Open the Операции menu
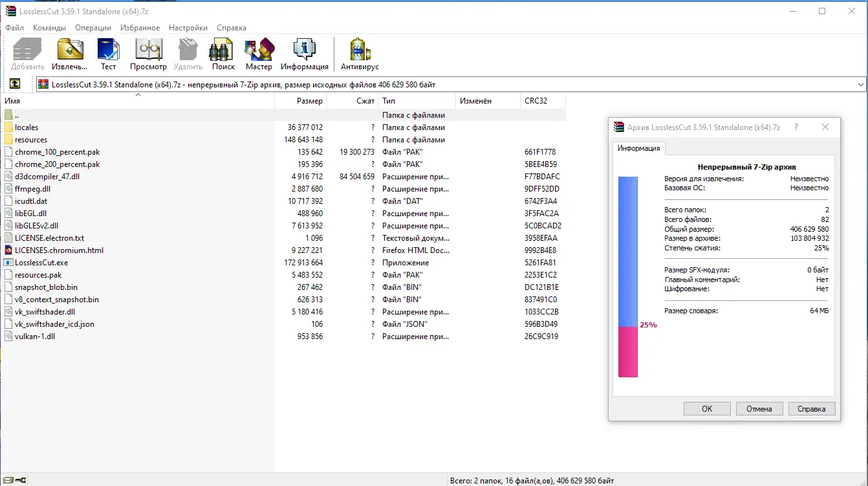This screenshot has height=486, width=868. tap(93, 28)
